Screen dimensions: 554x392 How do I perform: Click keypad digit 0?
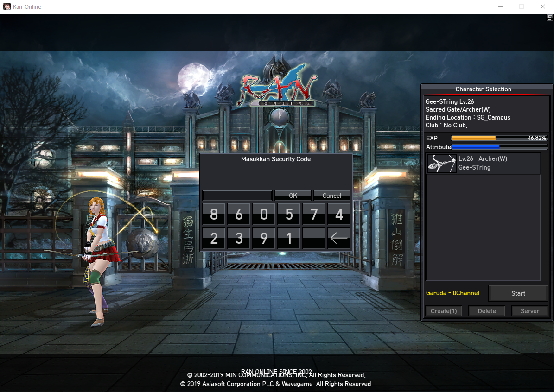tap(264, 214)
